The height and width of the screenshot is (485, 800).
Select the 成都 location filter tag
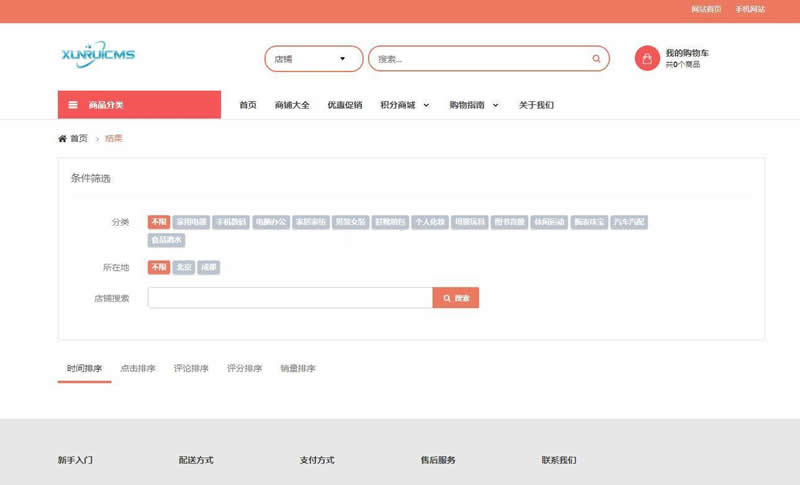pos(209,267)
